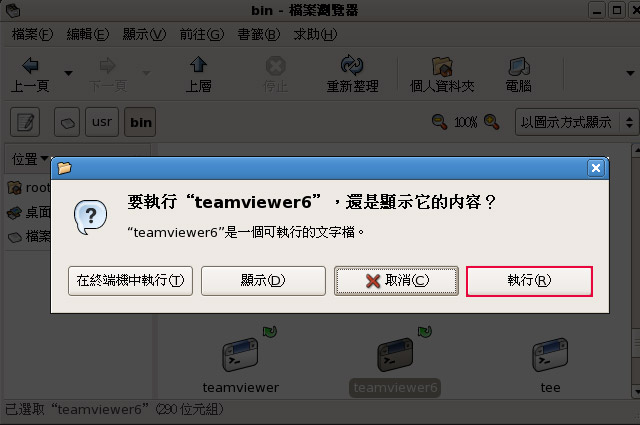Open the 書籤(B) menu
Screen dimensions: 640x425
259,34
